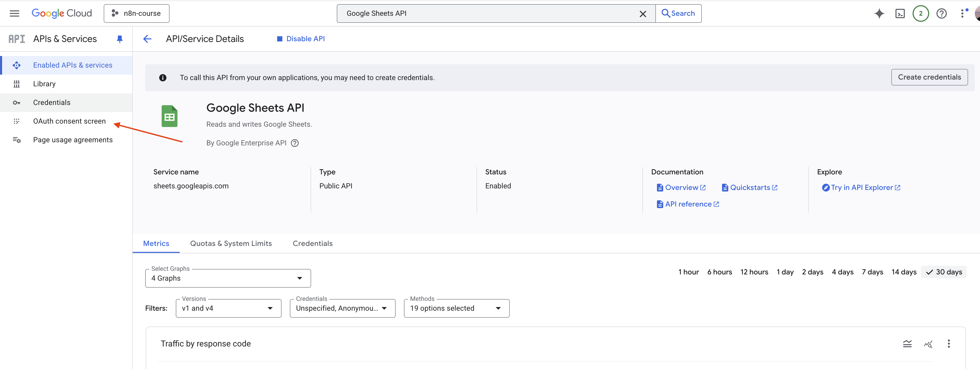
Task: Click the OAuth consent screen dots icon
Action: coord(16,121)
